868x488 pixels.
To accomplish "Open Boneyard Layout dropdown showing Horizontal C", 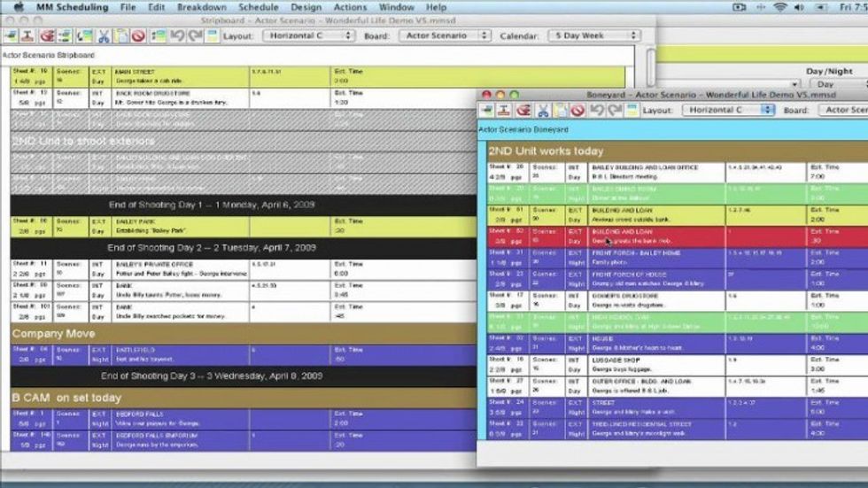I will pos(728,110).
